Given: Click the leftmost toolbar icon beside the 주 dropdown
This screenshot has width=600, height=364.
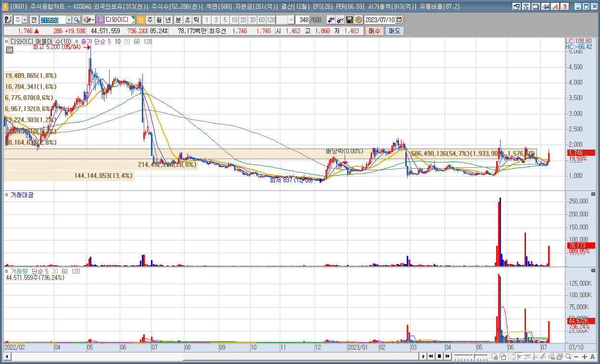Looking at the screenshot, I should (x=8, y=20).
